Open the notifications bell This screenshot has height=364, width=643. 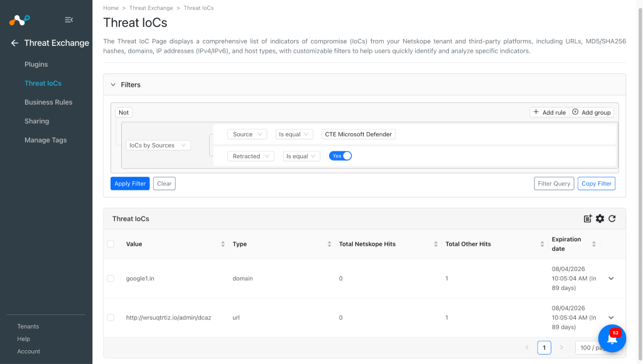(x=612, y=339)
